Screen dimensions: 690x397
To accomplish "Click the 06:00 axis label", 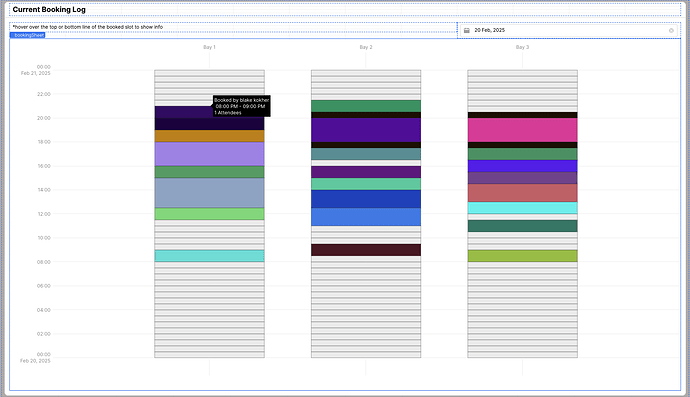I will [44, 286].
